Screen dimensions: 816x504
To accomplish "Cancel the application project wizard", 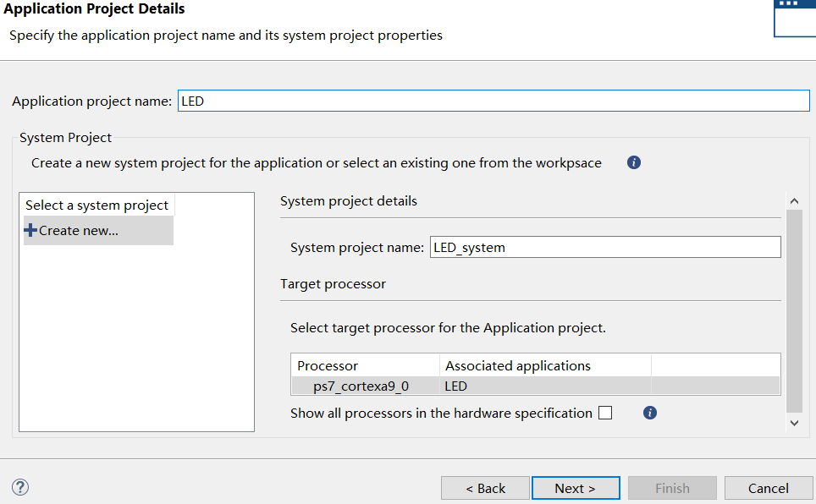I will tap(768, 488).
